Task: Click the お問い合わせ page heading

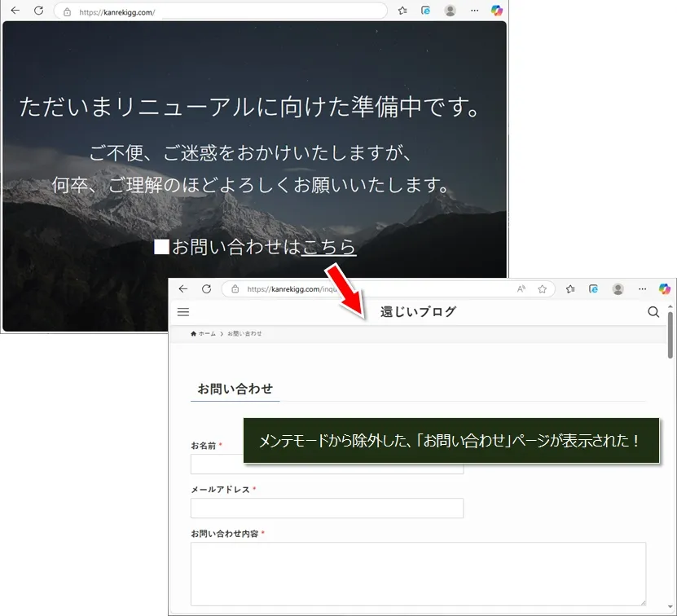Action: pyautogui.click(x=235, y=389)
